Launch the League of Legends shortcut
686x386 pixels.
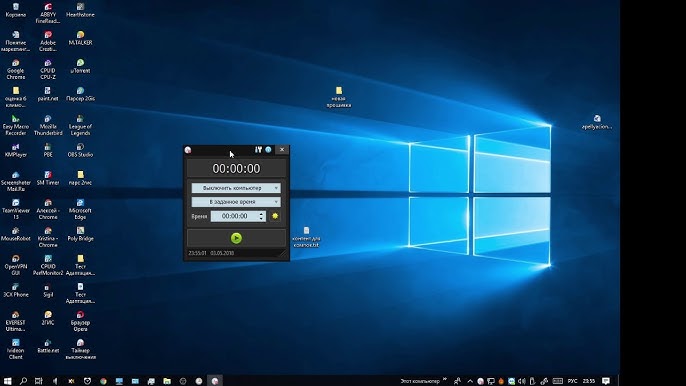point(80,125)
